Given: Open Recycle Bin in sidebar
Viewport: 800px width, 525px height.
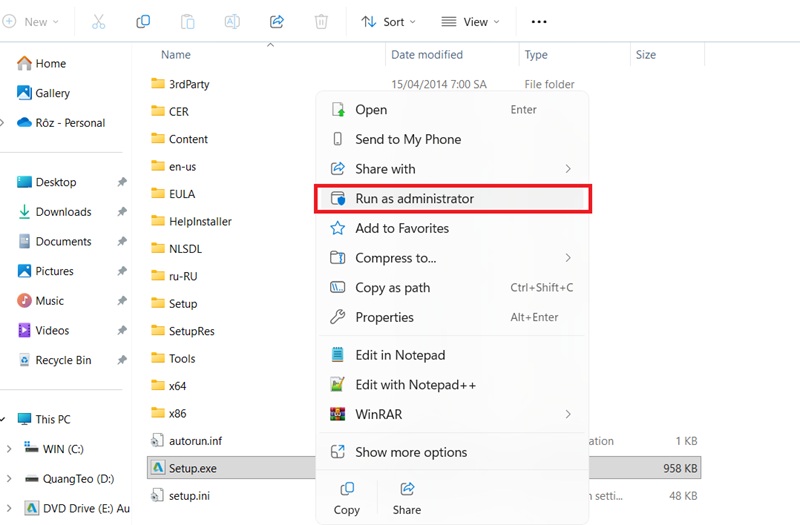Looking at the screenshot, I should [55, 360].
